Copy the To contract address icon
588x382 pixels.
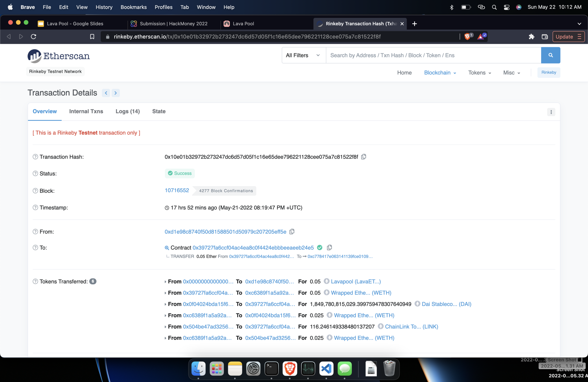(329, 248)
